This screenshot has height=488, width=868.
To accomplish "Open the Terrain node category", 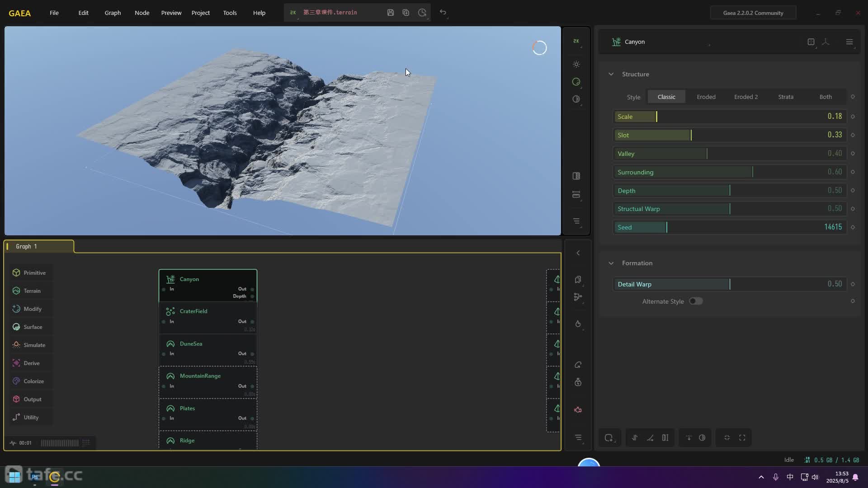I will pyautogui.click(x=32, y=291).
